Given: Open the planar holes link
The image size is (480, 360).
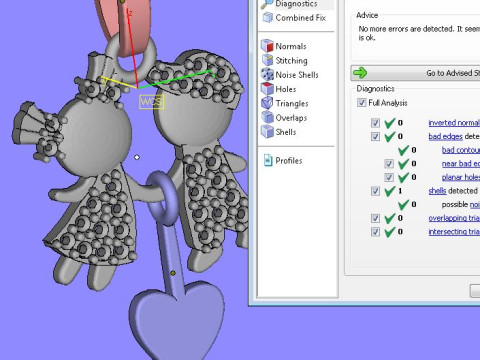Looking at the screenshot, I should (x=461, y=177).
